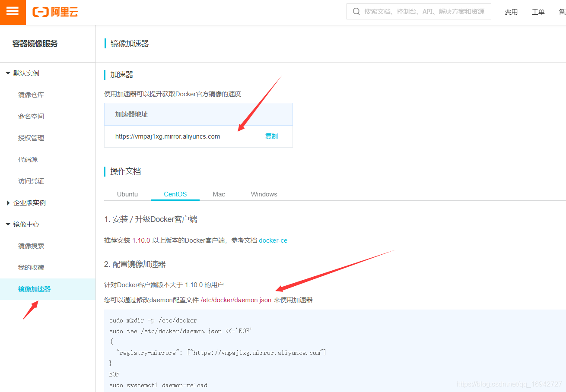The image size is (566, 392).
Task: Open 命名空间 in sidebar
Action: click(31, 117)
